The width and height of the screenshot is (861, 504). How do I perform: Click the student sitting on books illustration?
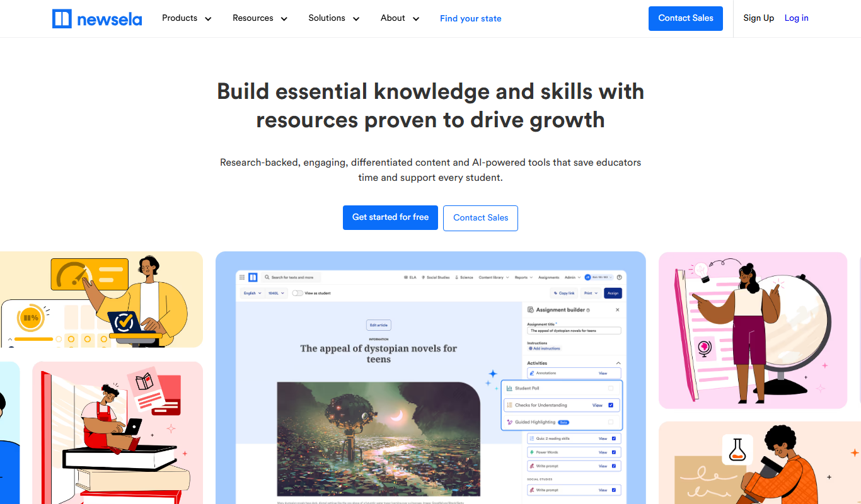point(117,432)
